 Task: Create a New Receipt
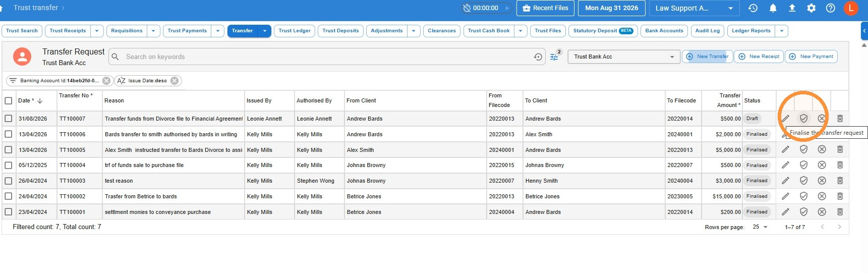coord(759,57)
